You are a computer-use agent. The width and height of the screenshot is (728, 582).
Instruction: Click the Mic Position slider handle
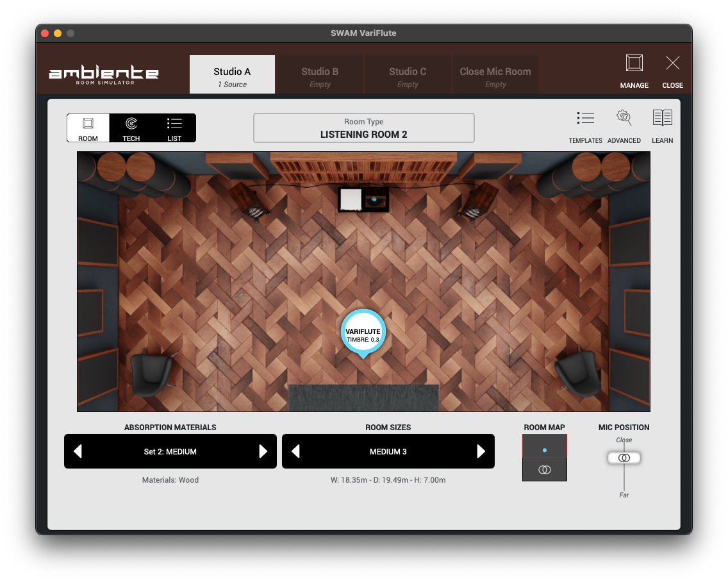pyautogui.click(x=624, y=458)
